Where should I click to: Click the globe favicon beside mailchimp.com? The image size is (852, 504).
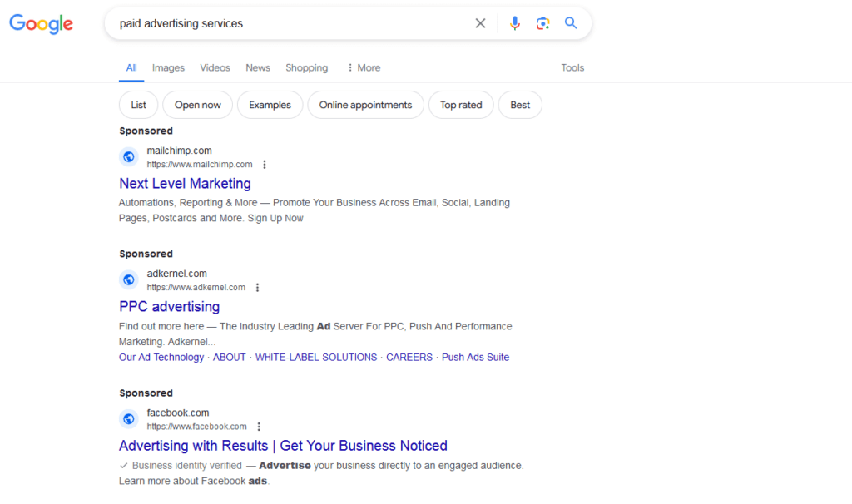coord(128,157)
